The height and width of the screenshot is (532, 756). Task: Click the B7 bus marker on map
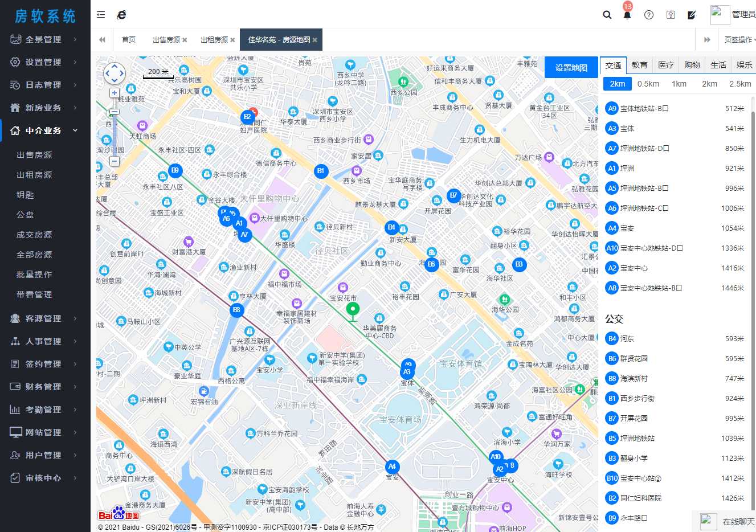click(453, 195)
